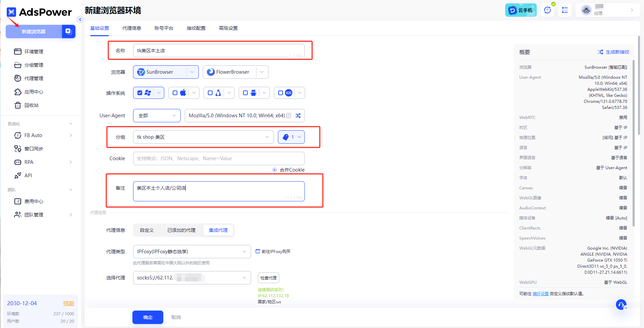Click the user avatar icon
Screen dimensions: 644x328
pos(586,10)
